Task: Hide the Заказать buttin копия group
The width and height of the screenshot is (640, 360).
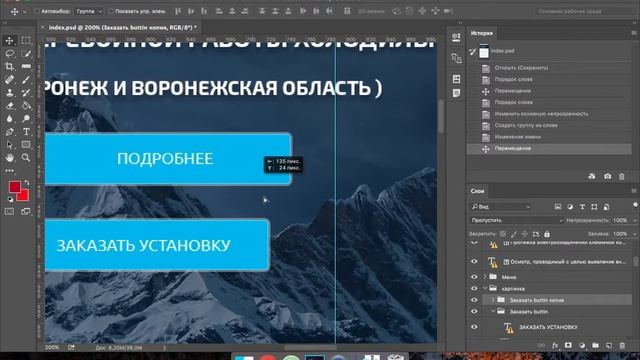Action: (474, 300)
